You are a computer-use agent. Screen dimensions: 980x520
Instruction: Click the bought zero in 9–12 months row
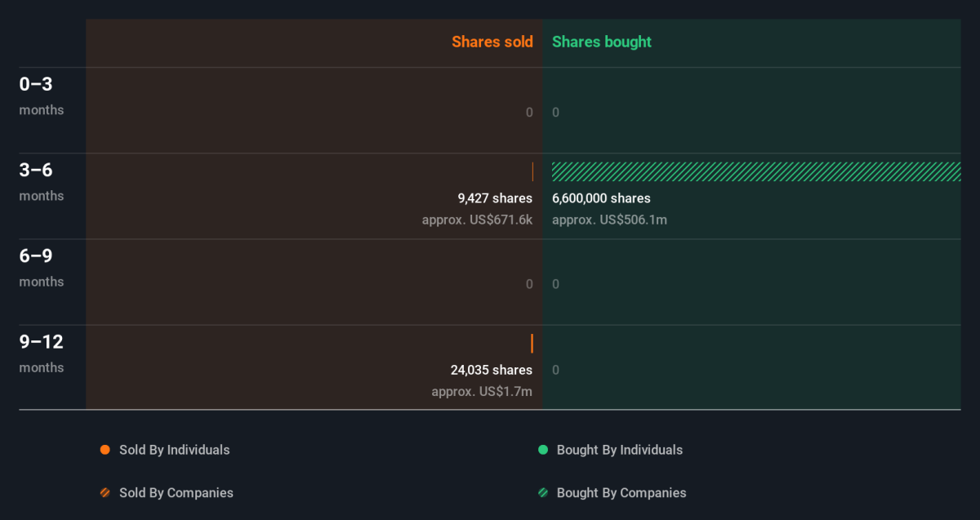[556, 370]
